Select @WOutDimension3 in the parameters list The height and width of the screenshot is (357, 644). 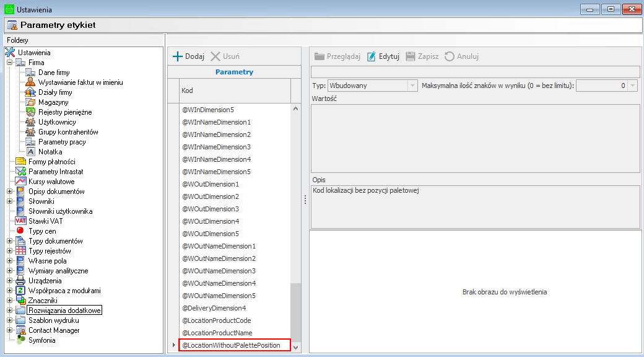[x=210, y=209]
